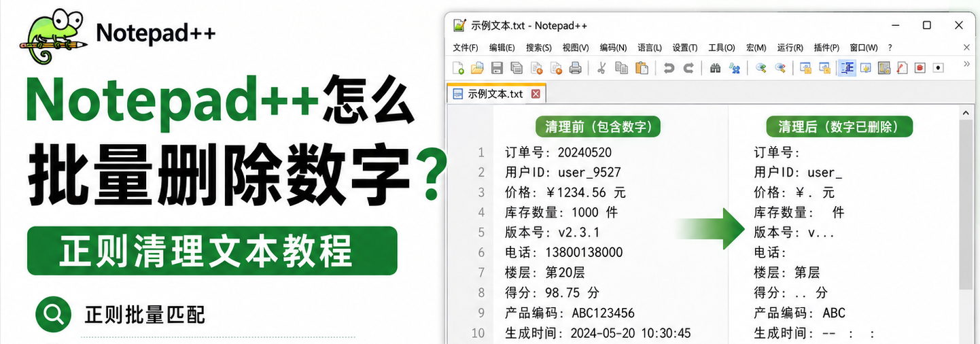Viewport: 980px width, 344px height.
Task: Click the Zoom In magnifier icon
Action: click(x=761, y=67)
